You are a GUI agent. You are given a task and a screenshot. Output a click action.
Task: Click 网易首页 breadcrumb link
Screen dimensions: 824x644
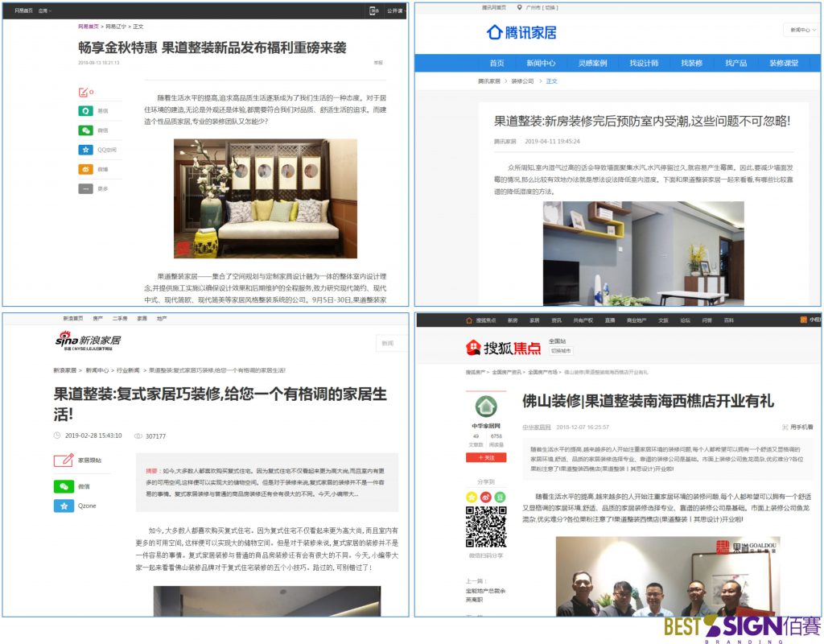[x=89, y=27]
